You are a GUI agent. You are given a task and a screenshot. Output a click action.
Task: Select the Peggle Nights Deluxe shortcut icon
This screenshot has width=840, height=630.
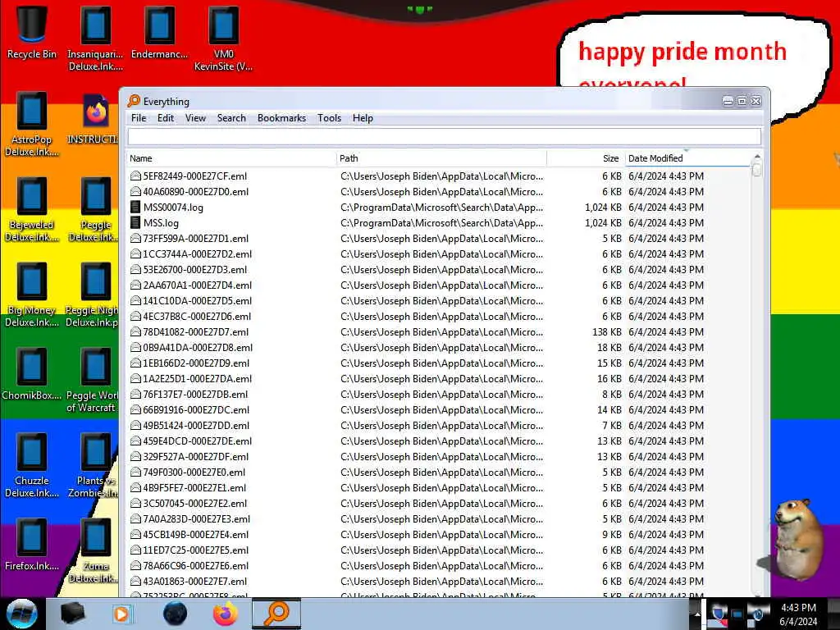96,281
